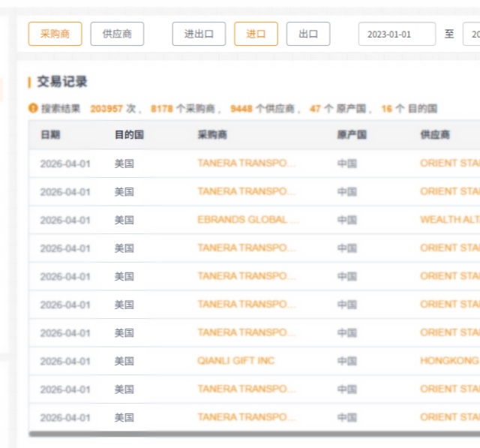The height and width of the screenshot is (448, 480).
Task: Open buyer QIANLI GIFT INC link
Action: pyautogui.click(x=236, y=361)
